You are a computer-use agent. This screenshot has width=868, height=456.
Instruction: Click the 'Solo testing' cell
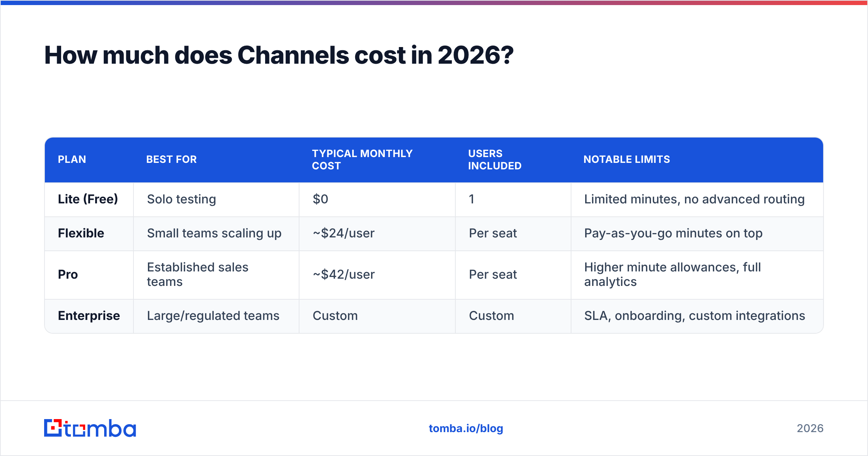[216, 199]
